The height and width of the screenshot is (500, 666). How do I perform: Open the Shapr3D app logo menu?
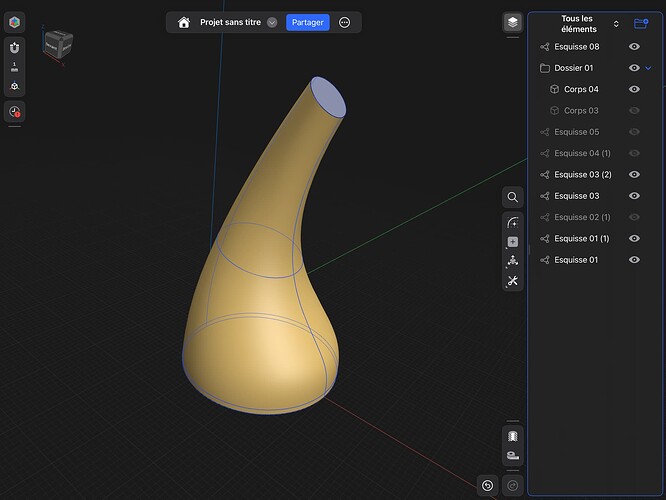tap(14, 22)
